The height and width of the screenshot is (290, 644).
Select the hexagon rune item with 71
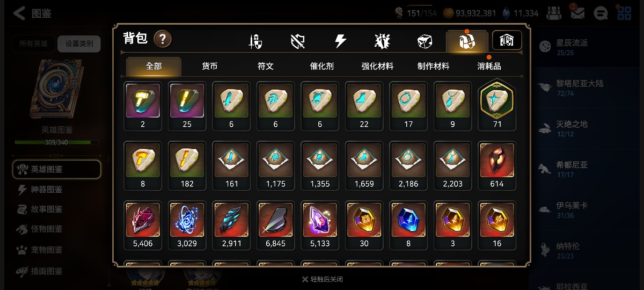497,105
